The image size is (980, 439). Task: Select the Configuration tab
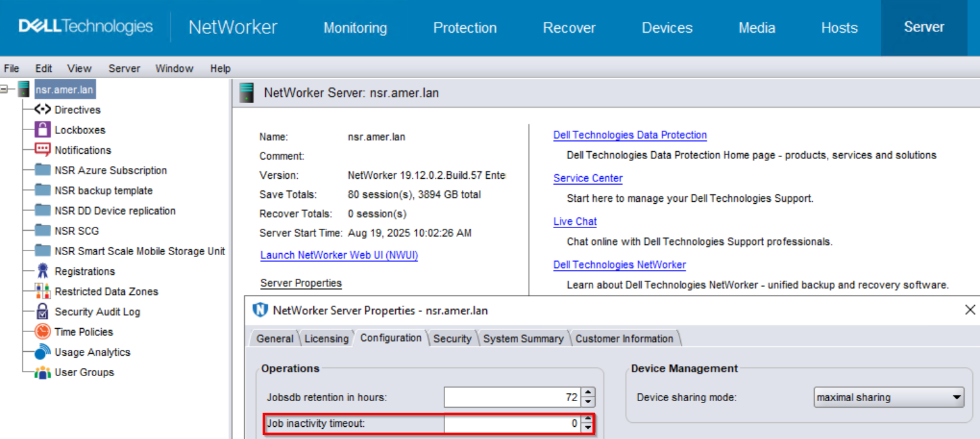[x=391, y=338]
